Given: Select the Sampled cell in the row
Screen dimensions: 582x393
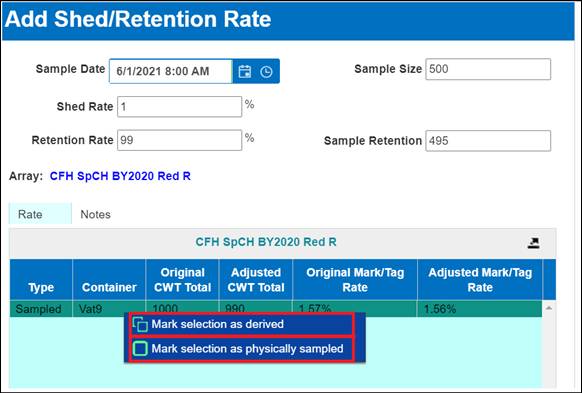Looking at the screenshot, I should coord(41,309).
